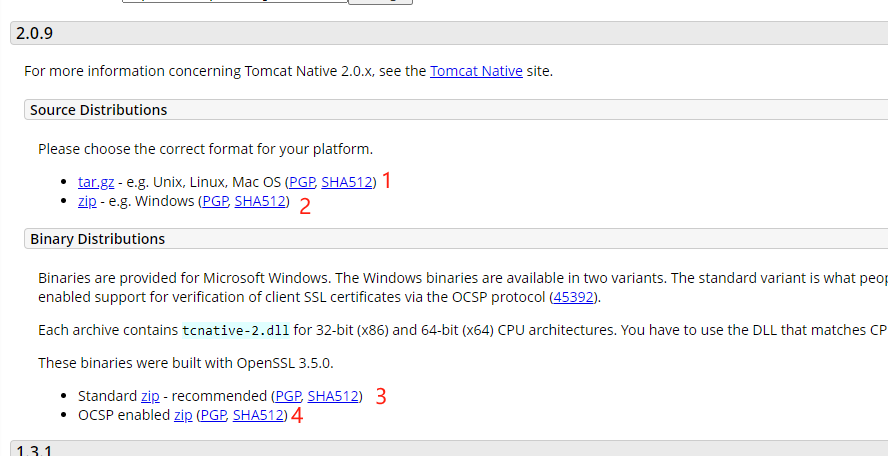Click 'These binaries were built with OpenSSL 3.5.0.'

click(x=186, y=363)
